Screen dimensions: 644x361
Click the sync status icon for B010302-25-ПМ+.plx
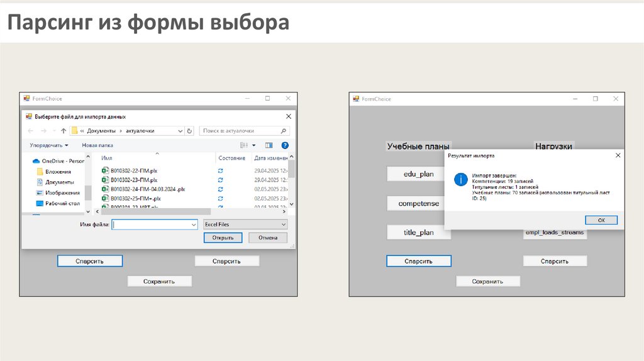point(221,198)
